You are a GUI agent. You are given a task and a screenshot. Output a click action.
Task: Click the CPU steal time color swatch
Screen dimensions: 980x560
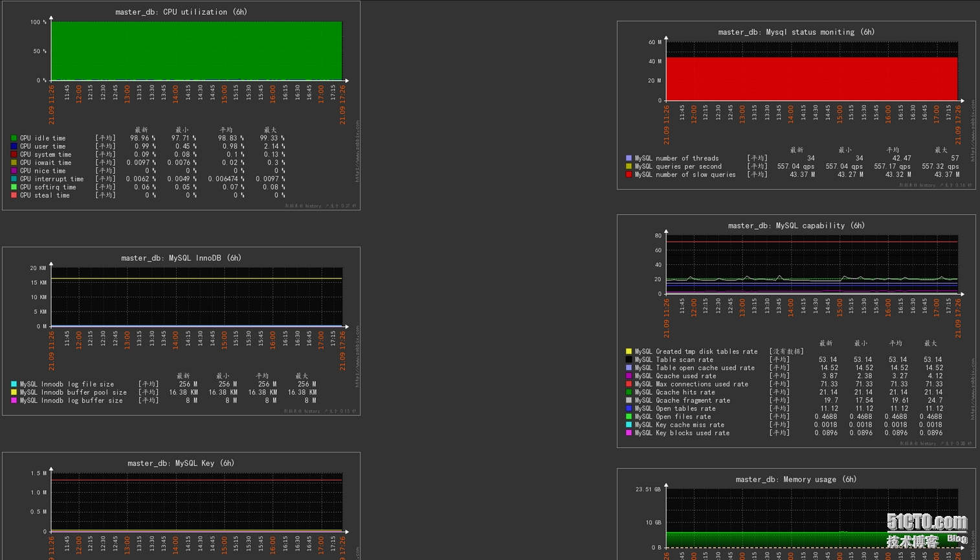14,195
